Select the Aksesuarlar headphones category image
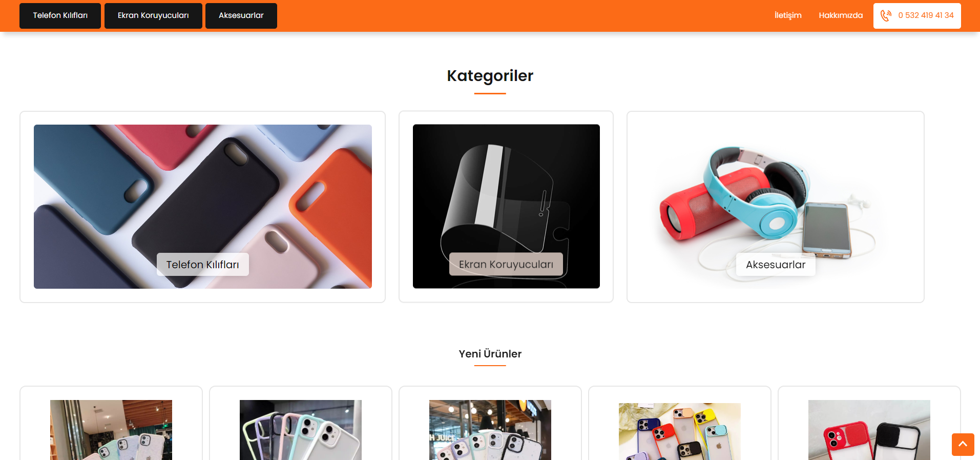This screenshot has height=460, width=980. click(776, 206)
